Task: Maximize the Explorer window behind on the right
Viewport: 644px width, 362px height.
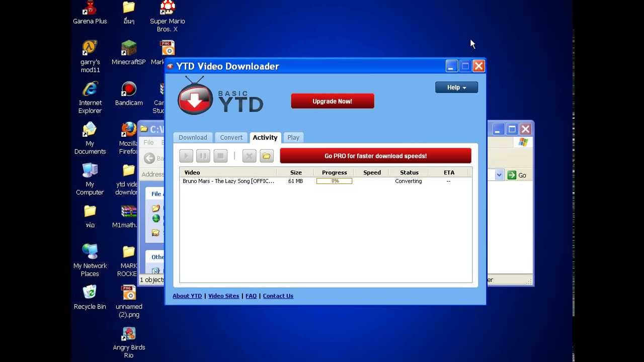Action: point(512,129)
